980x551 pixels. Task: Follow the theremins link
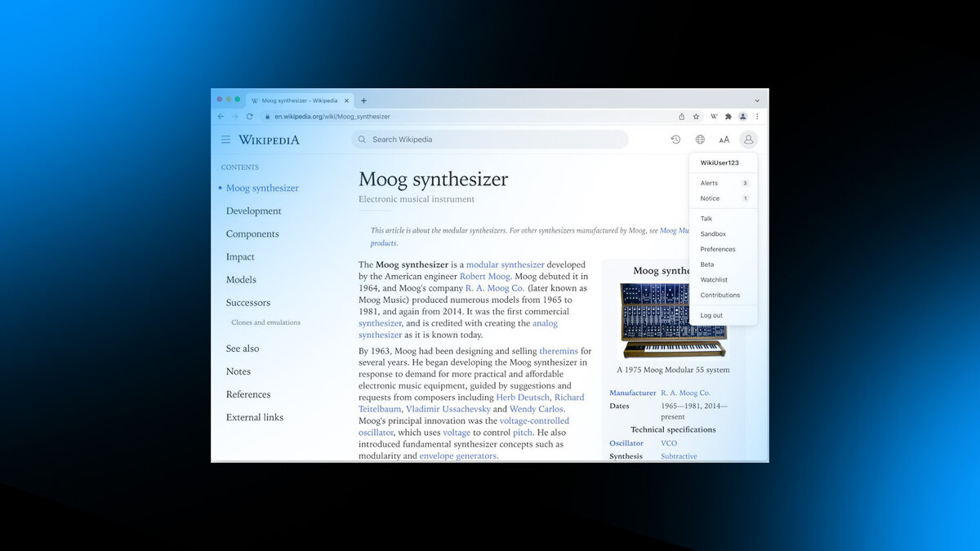(559, 351)
